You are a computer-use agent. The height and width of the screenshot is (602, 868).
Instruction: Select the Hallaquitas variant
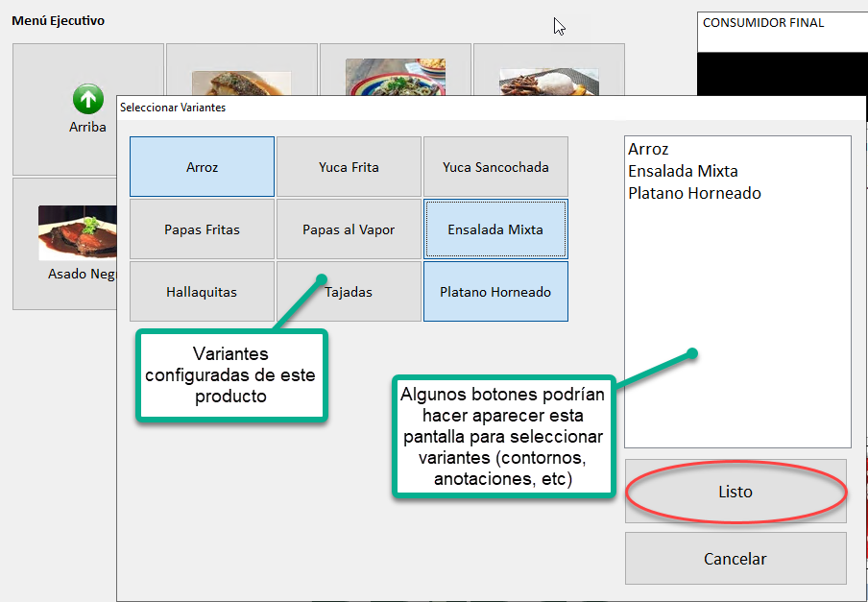(202, 291)
